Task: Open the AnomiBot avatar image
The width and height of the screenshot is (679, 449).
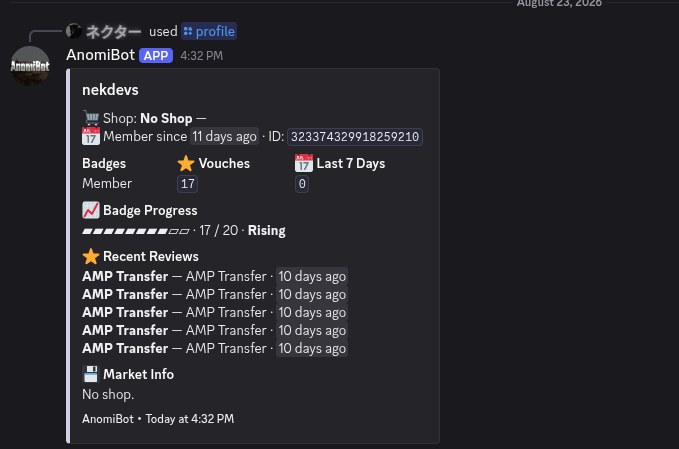Action: (30, 66)
